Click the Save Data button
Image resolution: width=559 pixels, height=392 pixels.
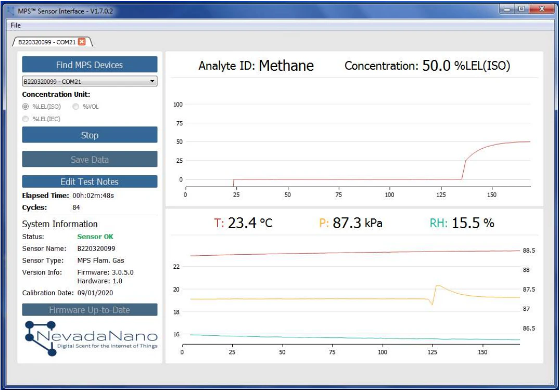click(x=90, y=159)
